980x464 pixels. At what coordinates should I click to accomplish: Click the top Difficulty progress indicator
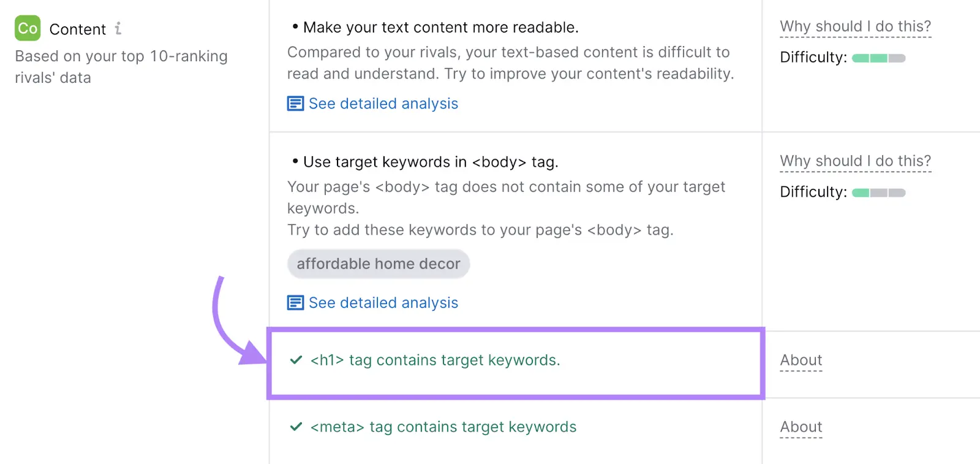click(878, 58)
